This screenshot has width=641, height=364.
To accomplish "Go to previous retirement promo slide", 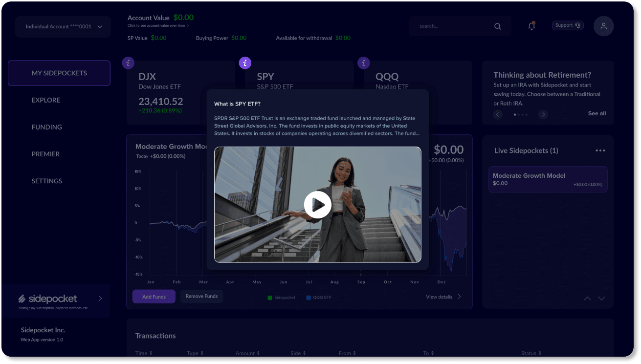I will (498, 114).
